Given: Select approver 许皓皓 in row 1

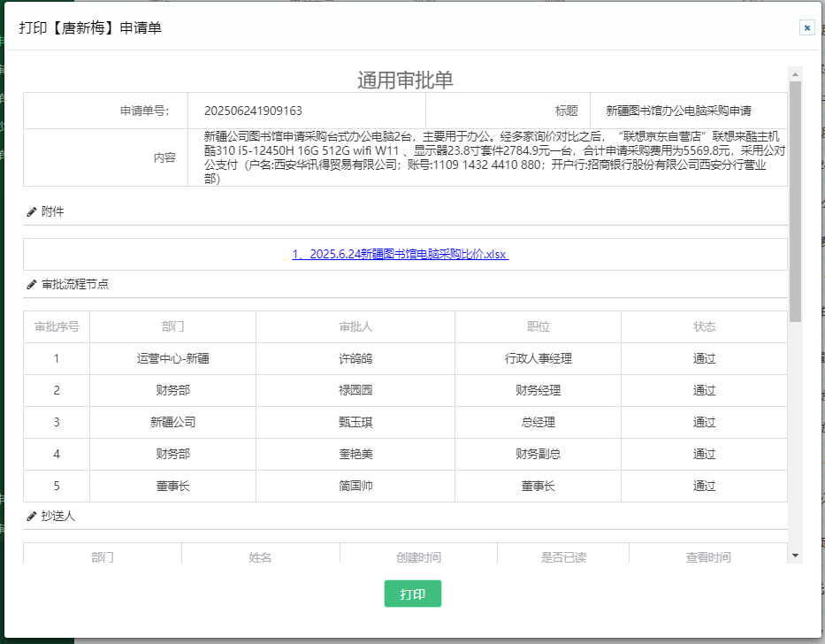Looking at the screenshot, I should (x=355, y=358).
